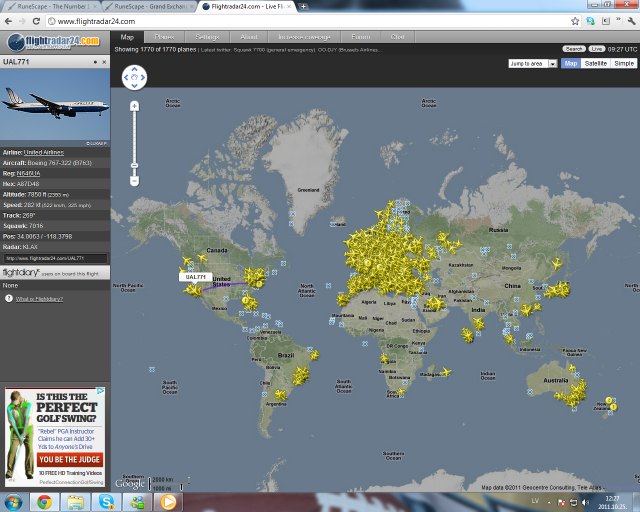Click the zoom slider handle on the map
Viewport: 640px width, 512px height.
coord(134,165)
